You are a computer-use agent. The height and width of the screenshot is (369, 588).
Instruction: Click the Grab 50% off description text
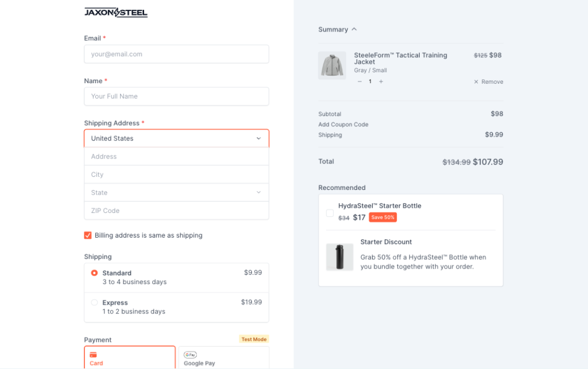point(423,262)
